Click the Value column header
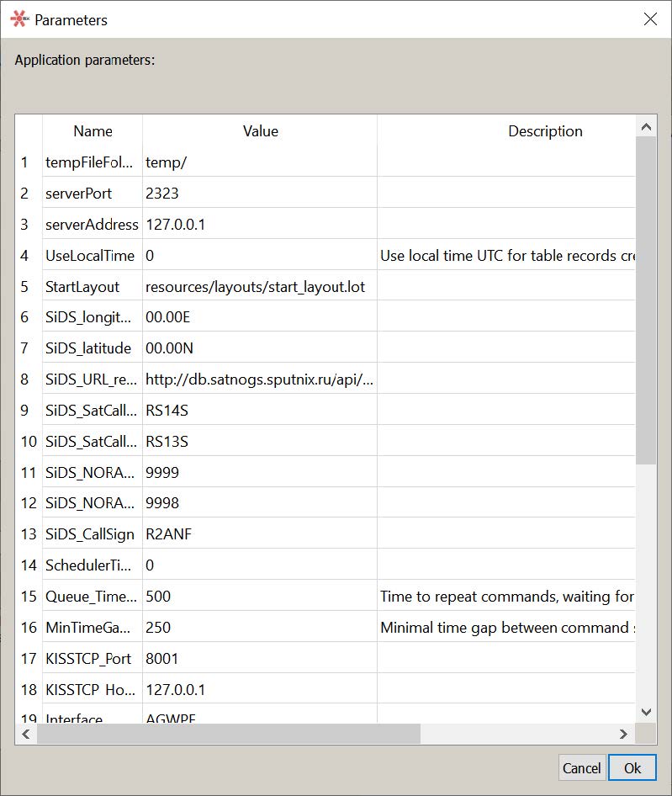This screenshot has width=672, height=796. point(260,131)
